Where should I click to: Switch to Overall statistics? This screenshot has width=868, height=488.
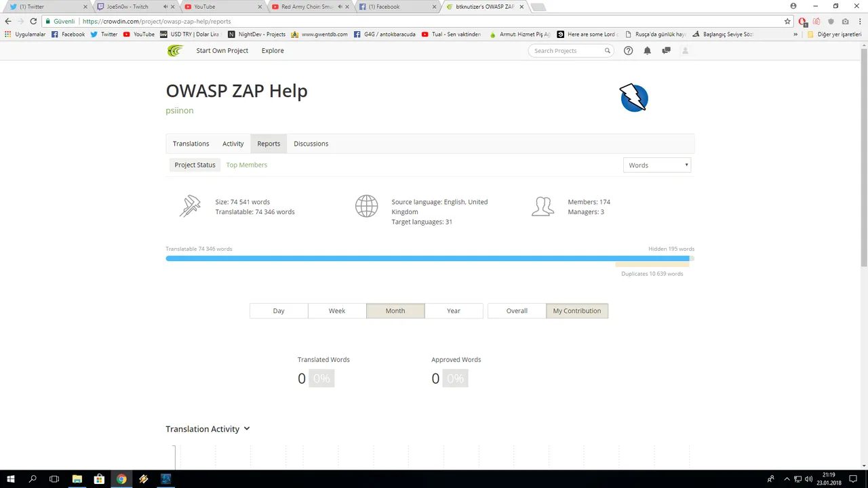point(517,310)
